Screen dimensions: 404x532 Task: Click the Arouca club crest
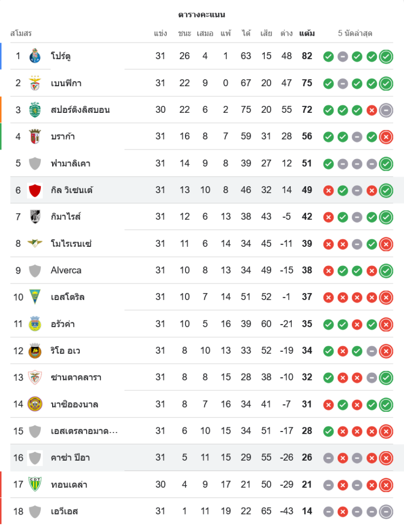(35, 323)
